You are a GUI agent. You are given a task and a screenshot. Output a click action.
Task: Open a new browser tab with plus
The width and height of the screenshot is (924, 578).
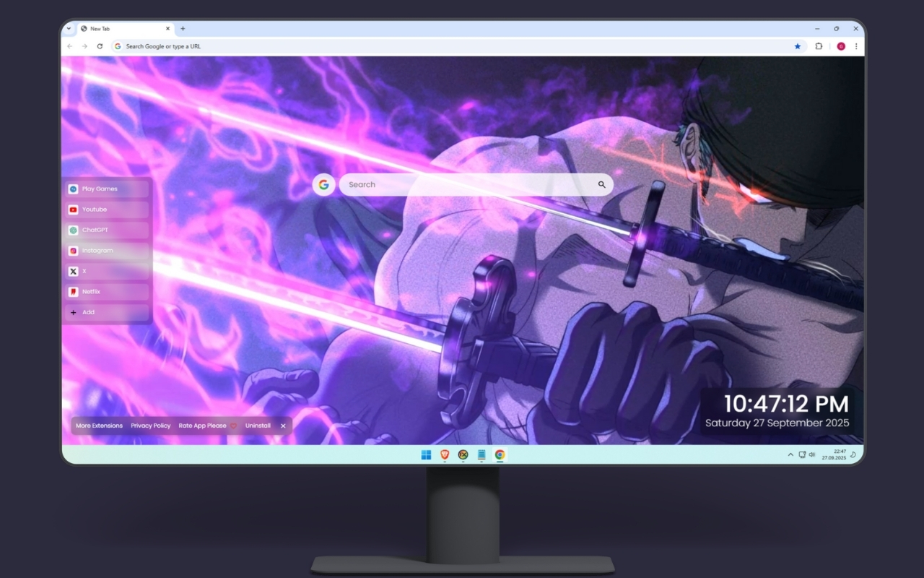coord(183,29)
